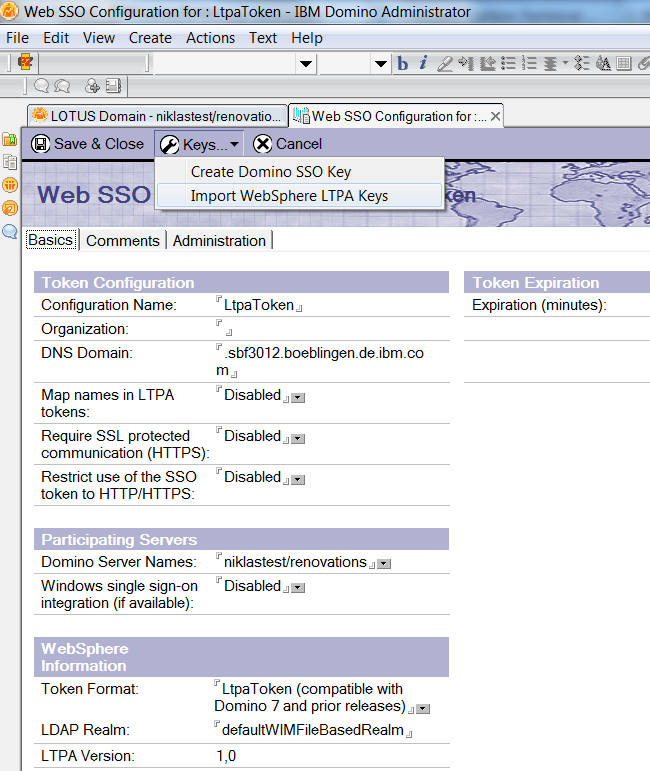Close the Web SSO Configuration tab
The height and width of the screenshot is (771, 650).
495,116
